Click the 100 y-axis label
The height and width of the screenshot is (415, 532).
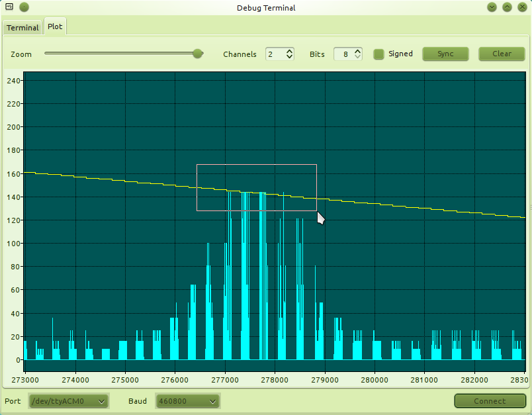pyautogui.click(x=13, y=244)
